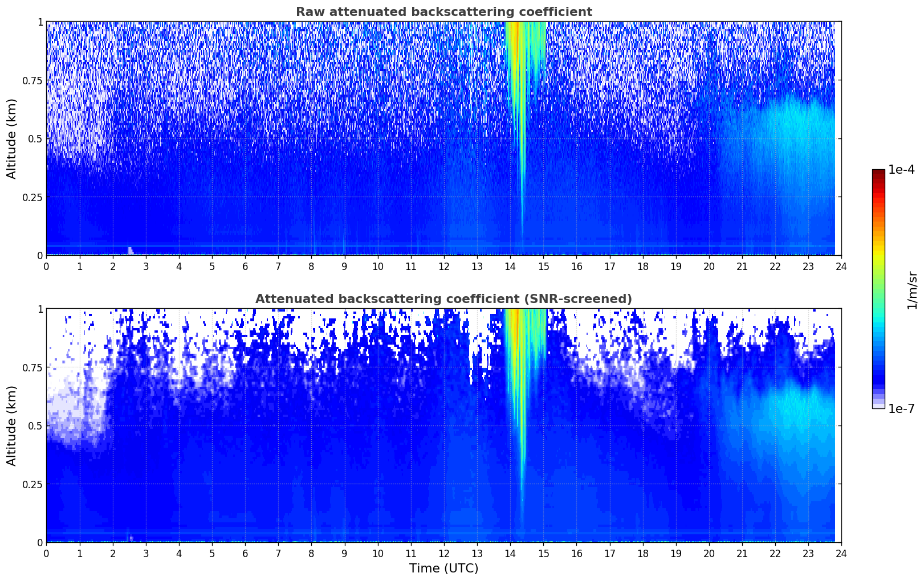Click the hour 0 tick label in lower plot
Viewport: 924px width, 581px height.
(x=46, y=553)
